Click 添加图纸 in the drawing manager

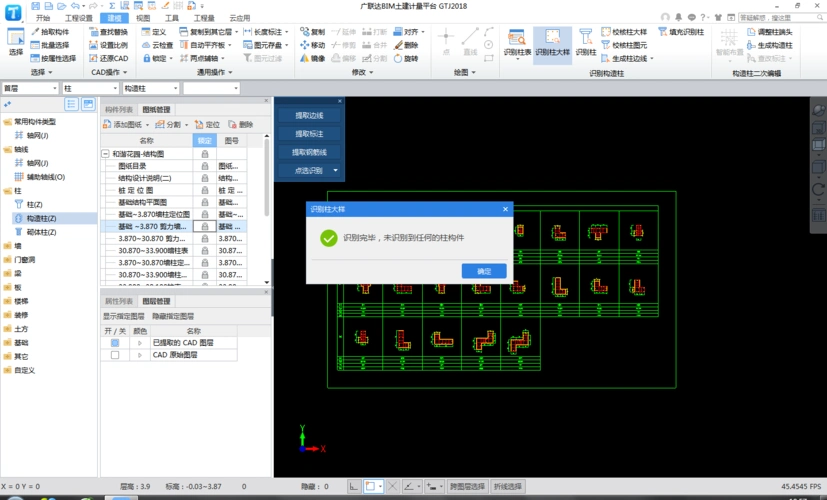coord(129,124)
